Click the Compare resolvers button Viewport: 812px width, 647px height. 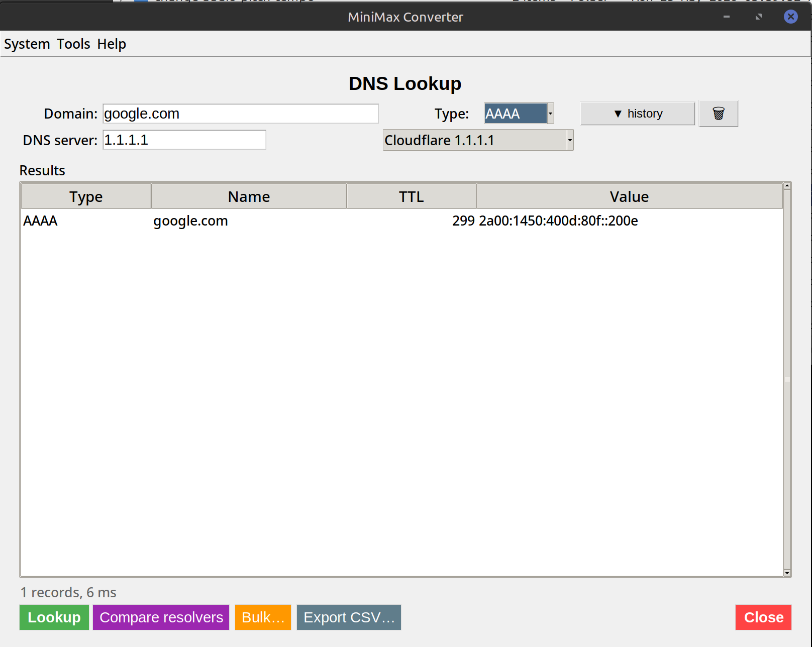coord(161,617)
